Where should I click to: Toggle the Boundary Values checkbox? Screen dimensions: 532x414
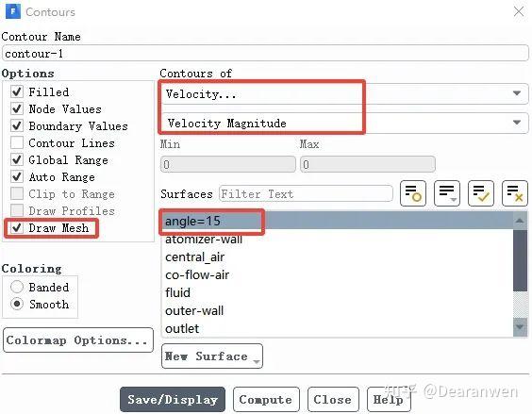click(17, 125)
